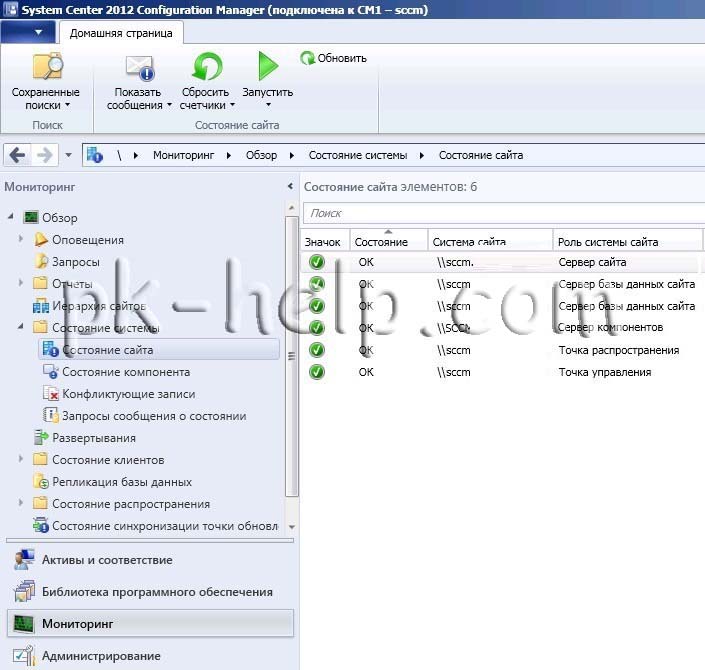Open dropdown arrow after Состояние системы breadcrumb
Screen dimensions: 705x670
422,156
